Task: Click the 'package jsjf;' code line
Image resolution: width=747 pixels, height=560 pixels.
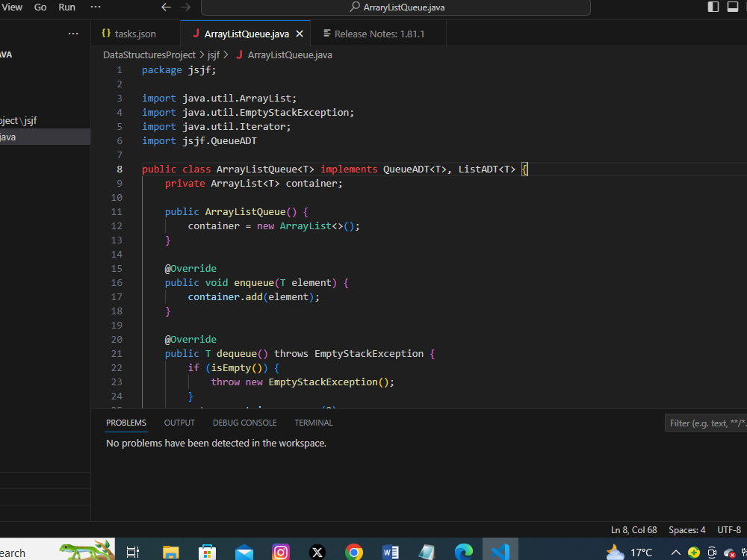Action: pos(179,70)
